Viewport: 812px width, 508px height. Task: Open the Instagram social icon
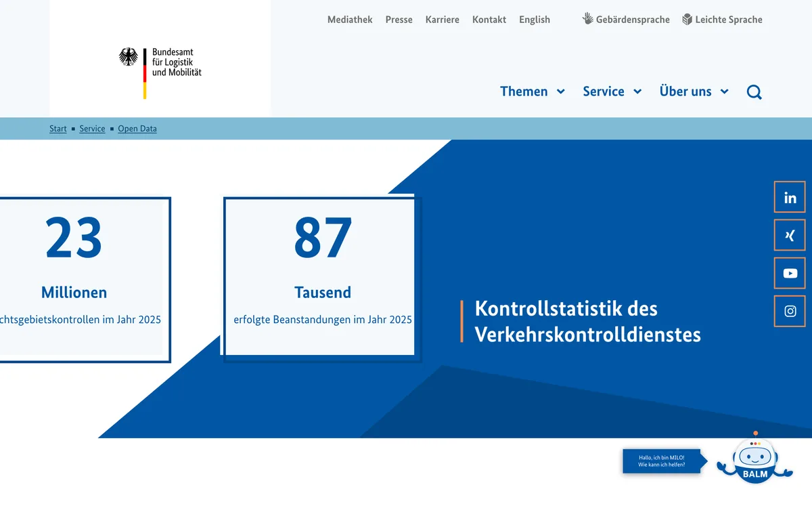[790, 311]
